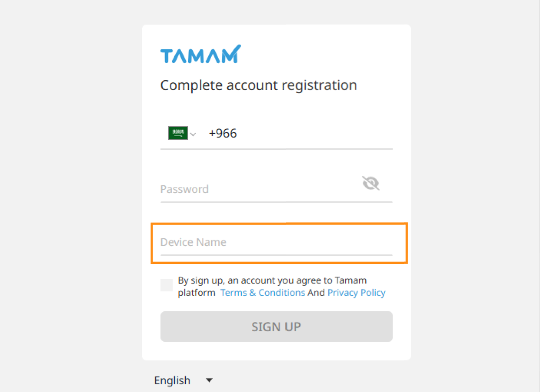Click the TAMAM logo
The image size is (540, 392).
[201, 54]
